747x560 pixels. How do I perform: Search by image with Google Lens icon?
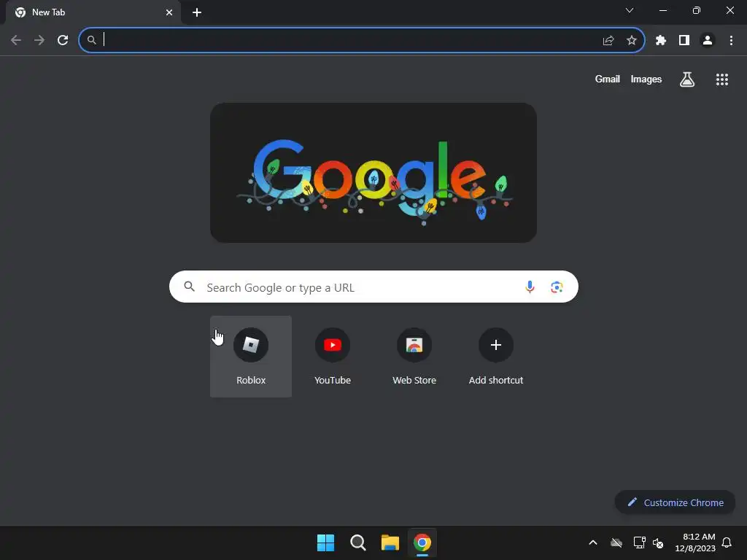pos(557,287)
